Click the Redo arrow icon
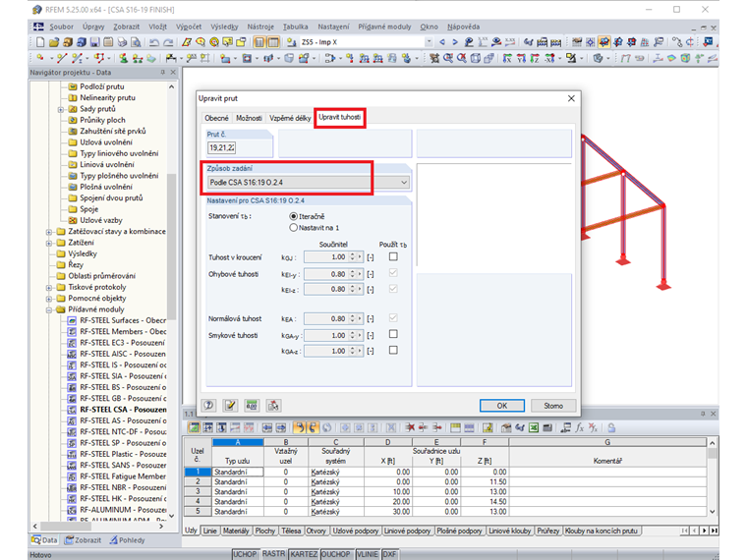This screenshot has height=560, width=747. point(168,42)
